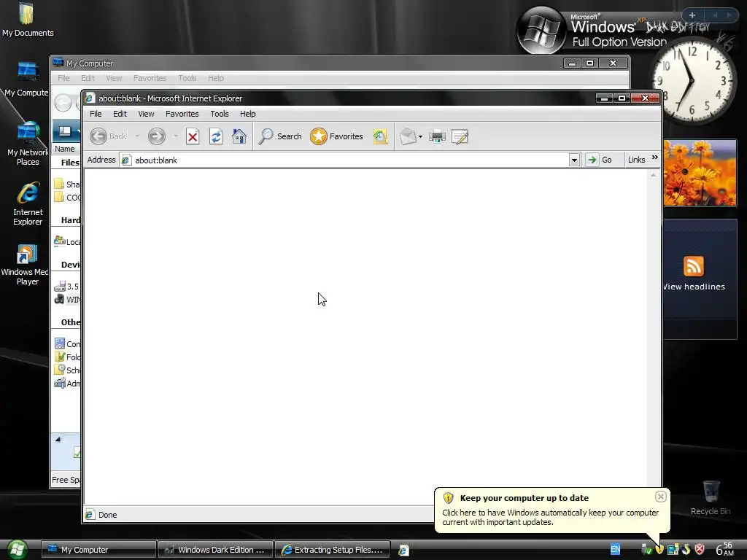Image resolution: width=747 pixels, height=560 pixels.
Task: Open the Forward button history dropdown
Action: 176,136
